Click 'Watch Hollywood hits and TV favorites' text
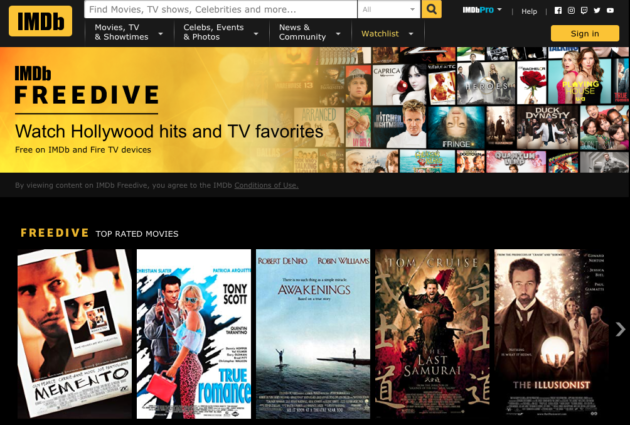The height and width of the screenshot is (425, 630). (169, 131)
